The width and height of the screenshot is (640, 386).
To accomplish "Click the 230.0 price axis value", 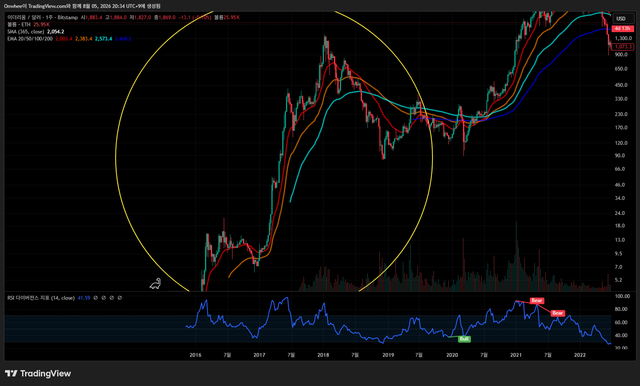I will point(620,114).
